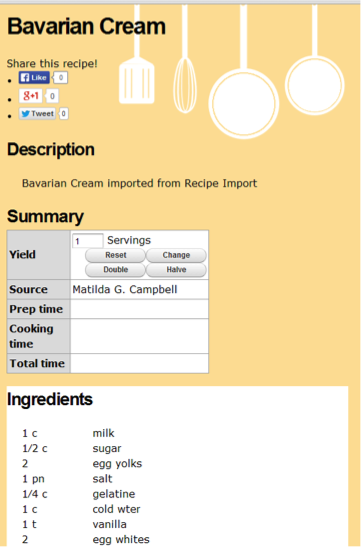Image resolution: width=361 pixels, height=547 pixels.
Task: Click the whisk graphic in header
Action: pos(185,59)
